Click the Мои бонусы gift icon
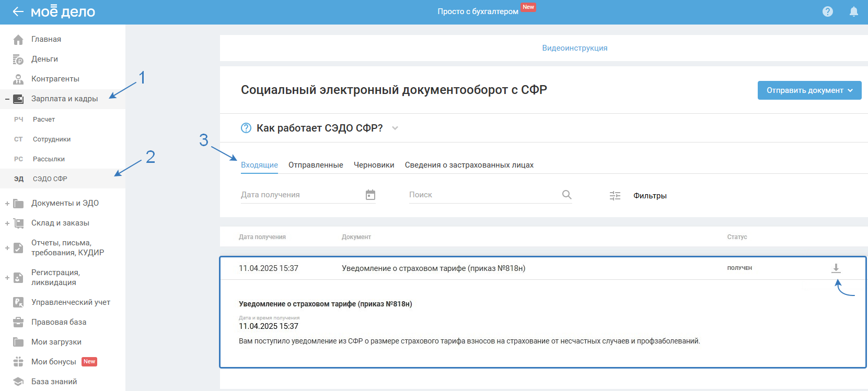The image size is (868, 391). point(18,362)
